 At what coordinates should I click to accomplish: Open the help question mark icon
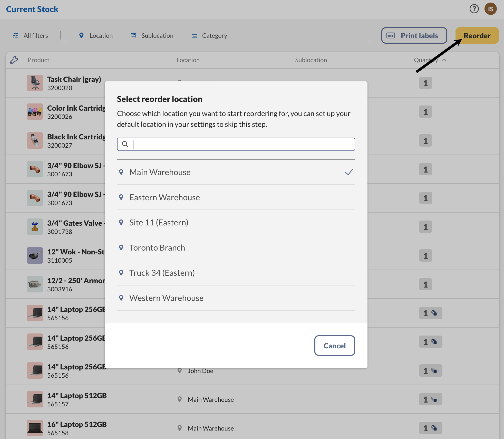point(474,9)
